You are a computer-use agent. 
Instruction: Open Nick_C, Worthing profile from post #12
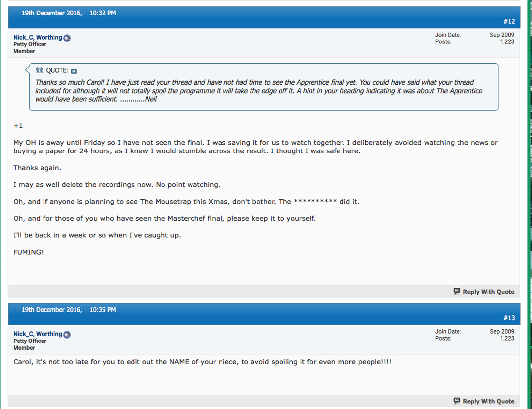[38, 37]
